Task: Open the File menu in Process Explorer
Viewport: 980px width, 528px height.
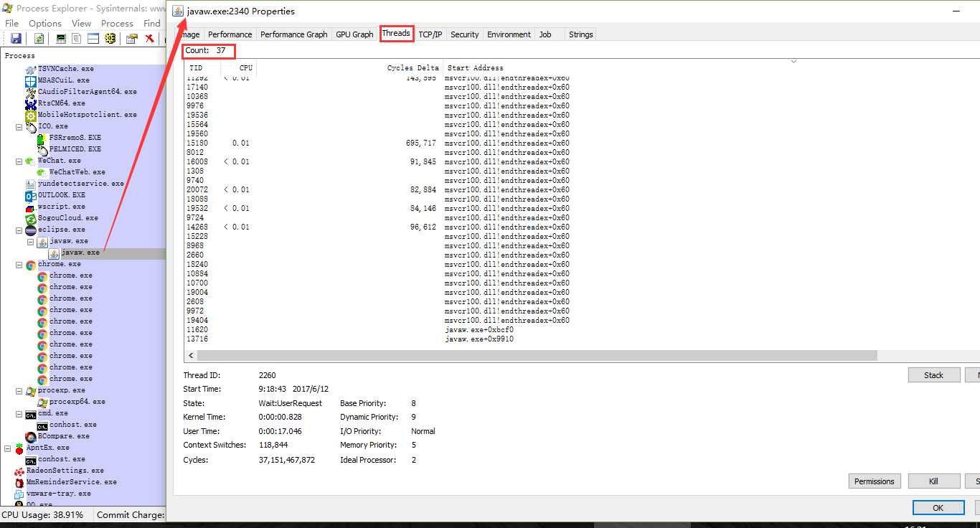Action: tap(11, 23)
